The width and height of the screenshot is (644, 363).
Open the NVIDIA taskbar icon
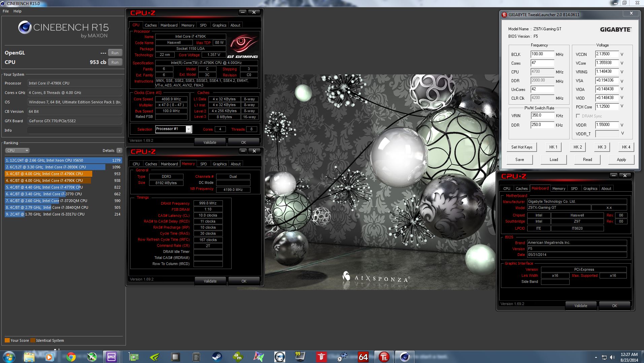pyautogui.click(x=154, y=357)
